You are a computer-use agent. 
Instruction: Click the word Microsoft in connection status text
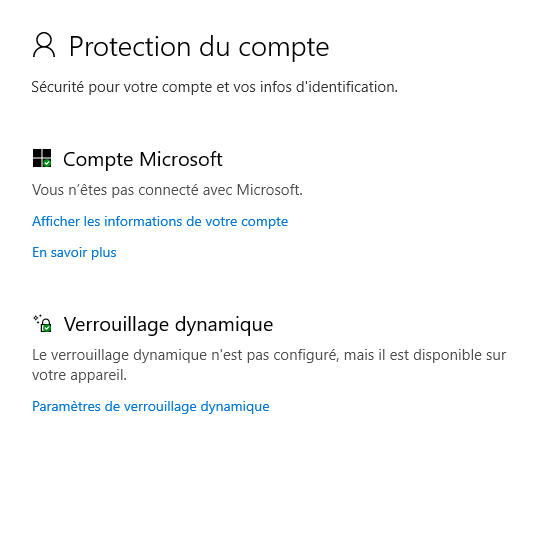tap(269, 190)
